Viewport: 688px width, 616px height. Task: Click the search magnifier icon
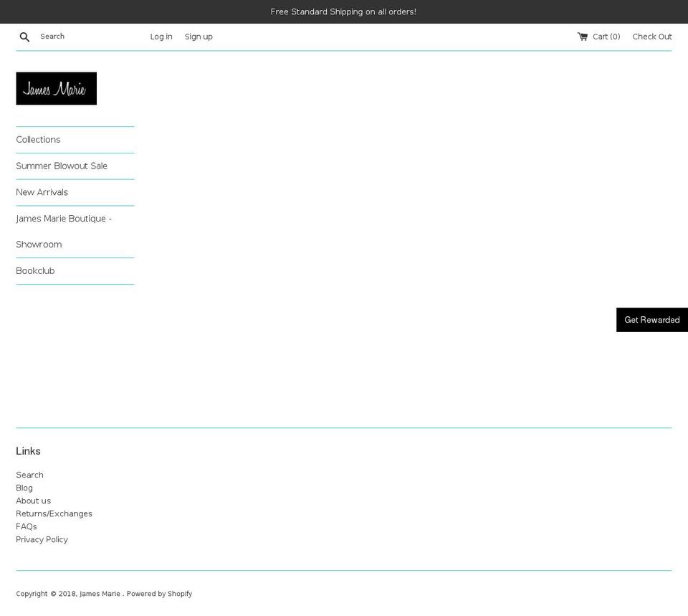point(24,37)
